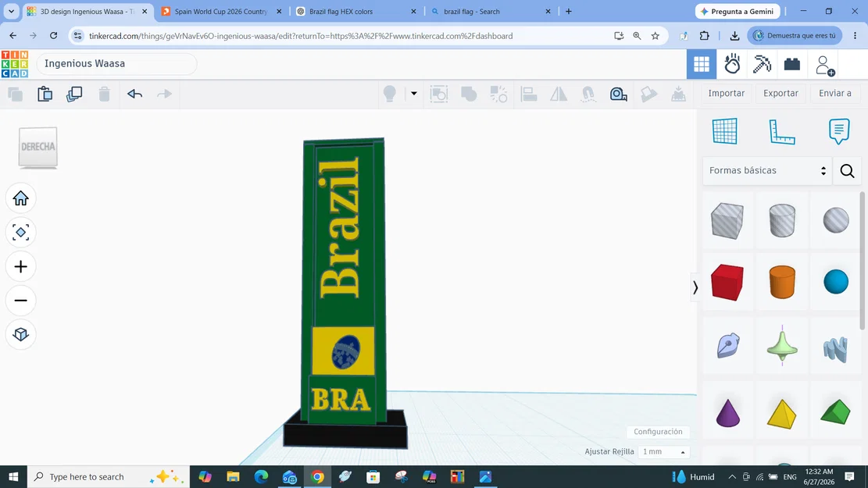
Task: Bookmark this page with the star
Action: click(x=655, y=36)
